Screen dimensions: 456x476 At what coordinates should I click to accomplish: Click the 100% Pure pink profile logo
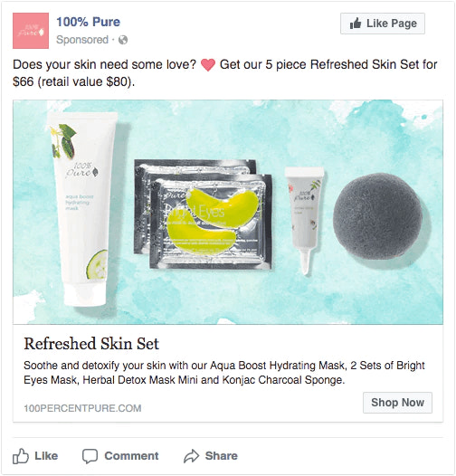[x=31, y=31]
